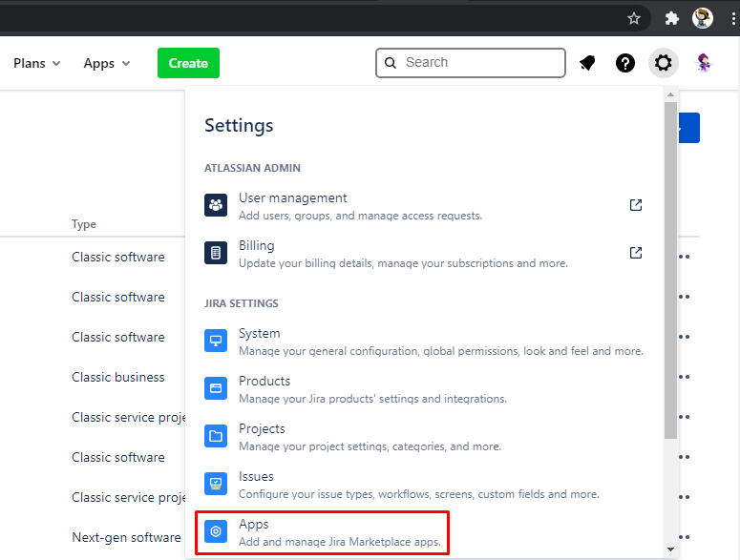Open the browser extensions puzzle icon
740x560 pixels.
tap(671, 18)
